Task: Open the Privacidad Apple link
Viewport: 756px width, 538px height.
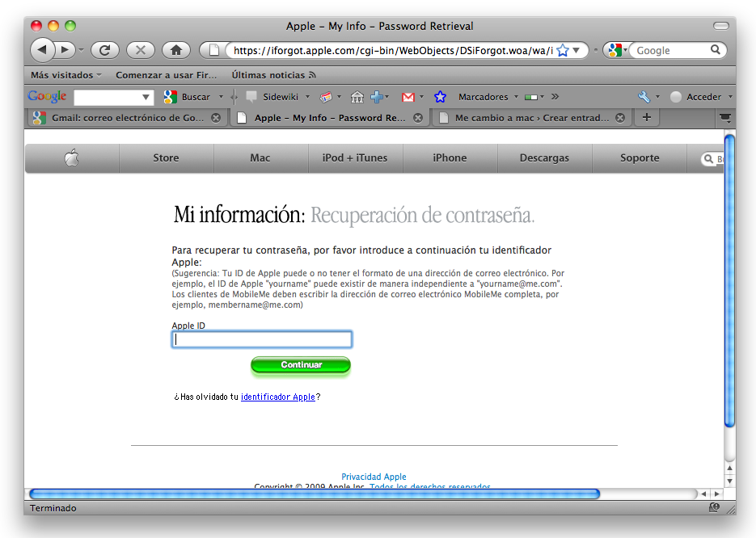Action: tap(374, 477)
